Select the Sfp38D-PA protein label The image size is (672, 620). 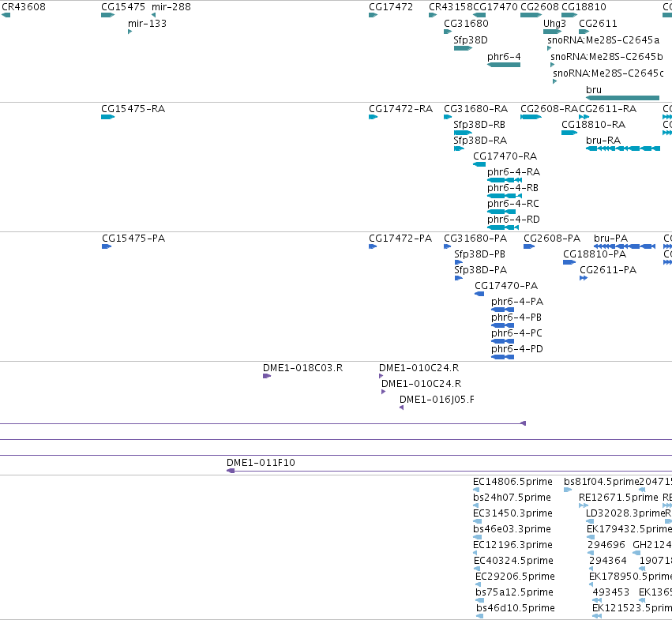[480, 270]
